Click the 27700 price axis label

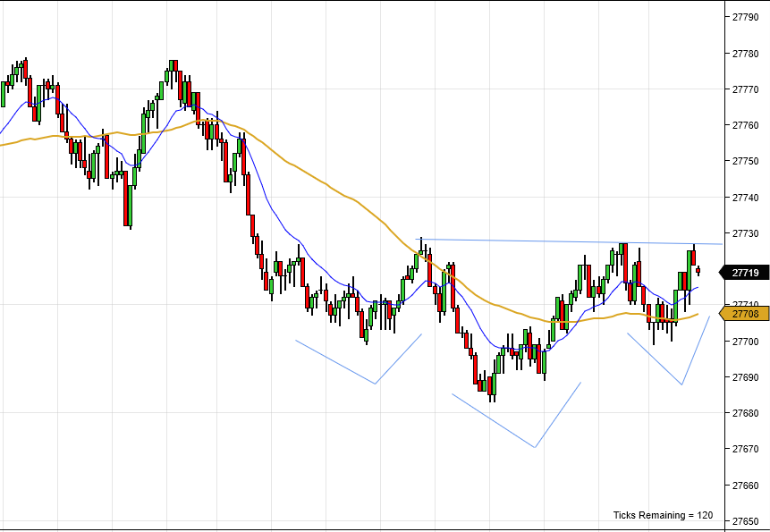click(745, 341)
